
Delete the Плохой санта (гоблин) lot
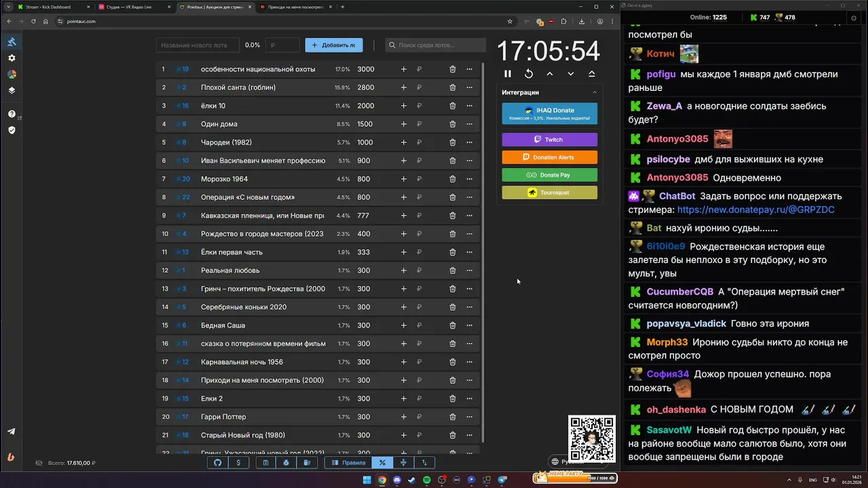coord(452,87)
